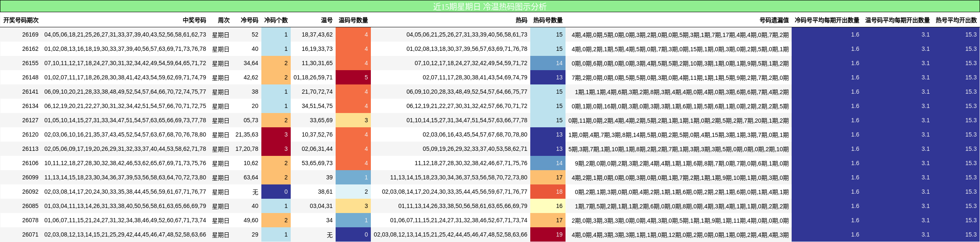
Task: Select the 无 cold number cell in row 26092
Action: click(x=255, y=192)
